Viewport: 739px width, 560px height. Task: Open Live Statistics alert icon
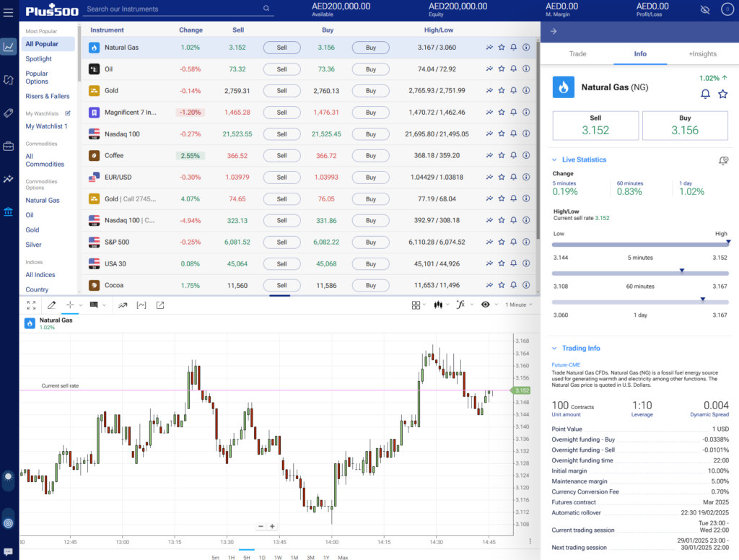[723, 161]
